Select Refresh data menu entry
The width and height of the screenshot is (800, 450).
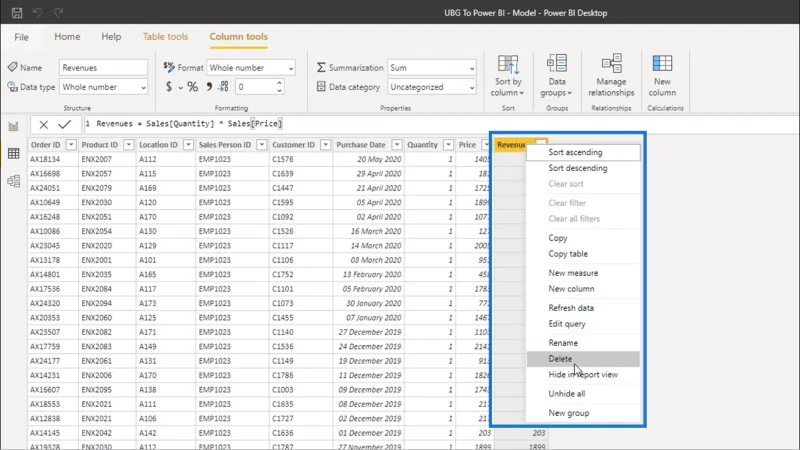click(583, 308)
